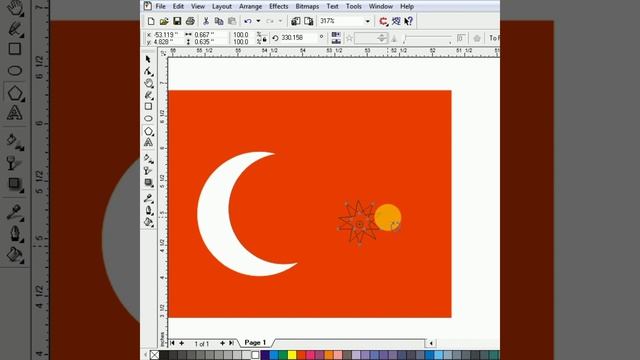Screen dimensions: 640x360
Task: Cut selection with the scissors icon
Action: click(x=206, y=21)
